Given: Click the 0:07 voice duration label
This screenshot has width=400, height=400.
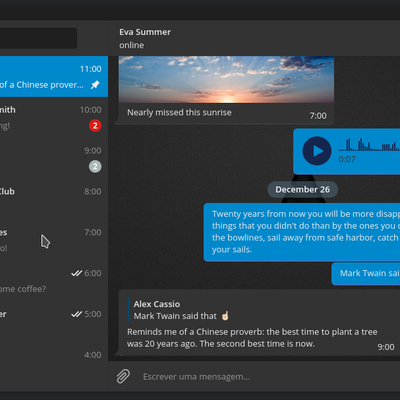Looking at the screenshot, I should (347, 159).
